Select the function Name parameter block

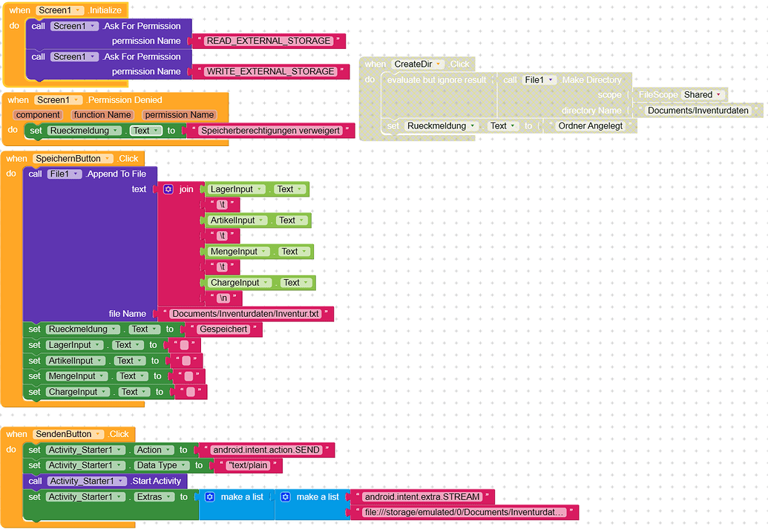[102, 114]
